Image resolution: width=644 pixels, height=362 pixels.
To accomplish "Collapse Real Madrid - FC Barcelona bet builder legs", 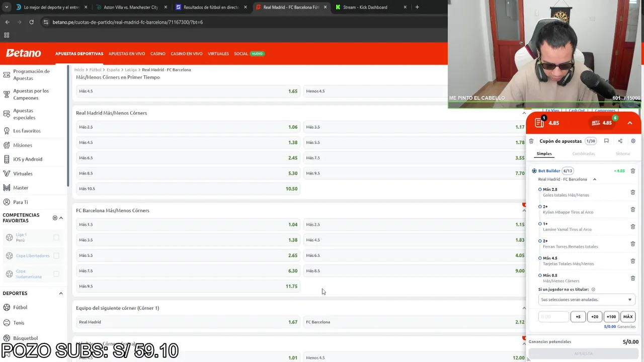I will click(594, 179).
